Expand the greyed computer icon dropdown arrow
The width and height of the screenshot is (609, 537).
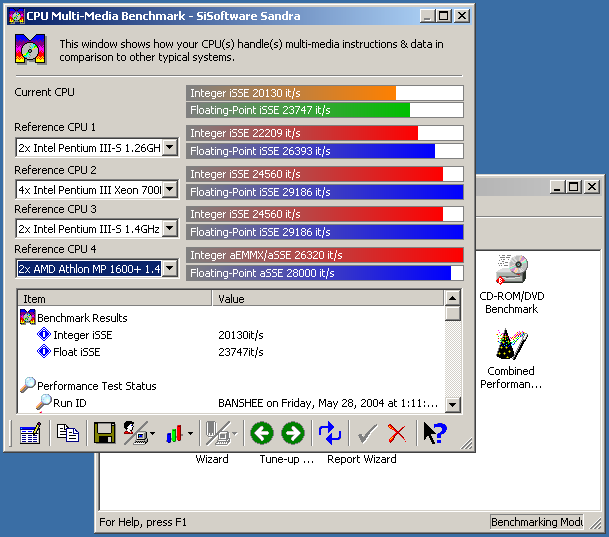(235, 433)
